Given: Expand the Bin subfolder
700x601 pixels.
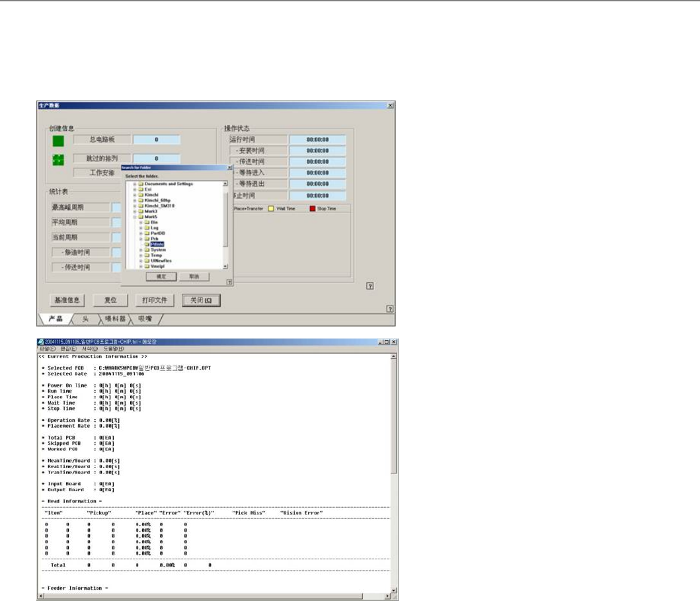Looking at the screenshot, I should (141, 222).
